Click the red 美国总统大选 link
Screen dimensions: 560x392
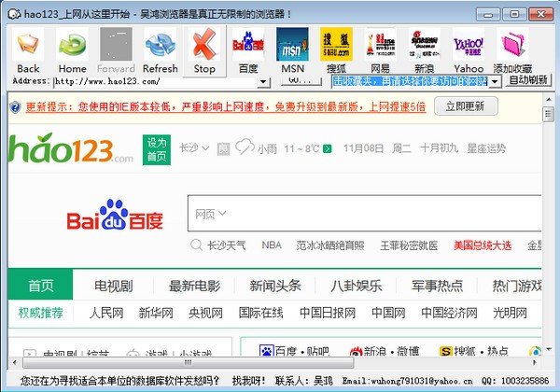coord(483,245)
